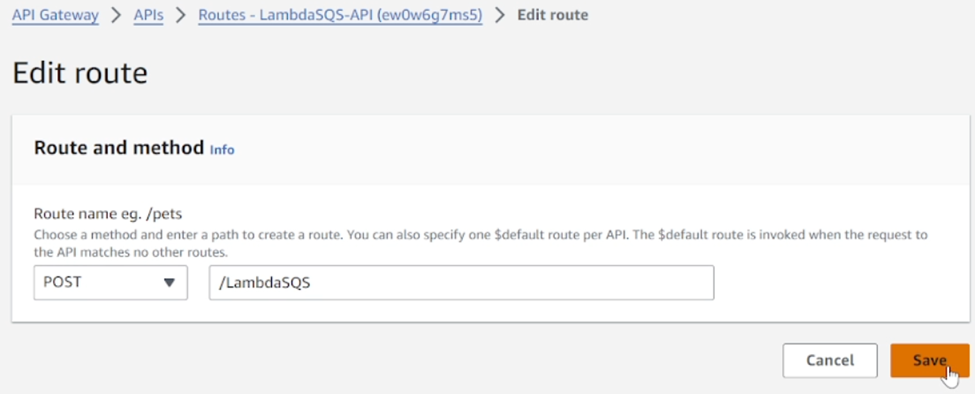Click the $default route helper description text
Image resolution: width=975 pixels, height=394 pixels.
(480, 244)
